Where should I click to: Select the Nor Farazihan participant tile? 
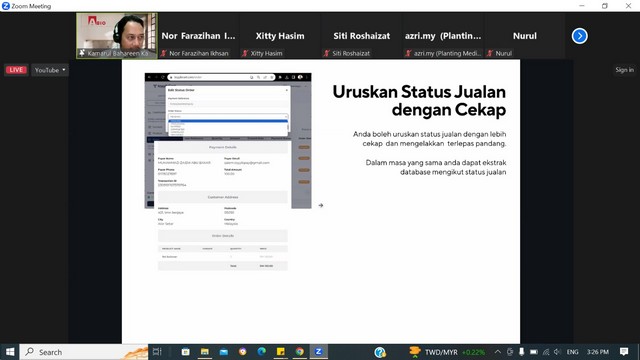[198, 36]
